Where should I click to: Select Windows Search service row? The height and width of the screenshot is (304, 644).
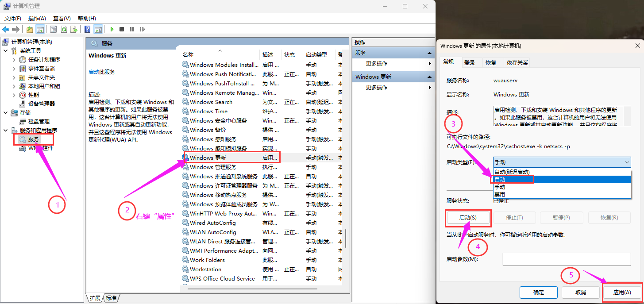tap(211, 102)
